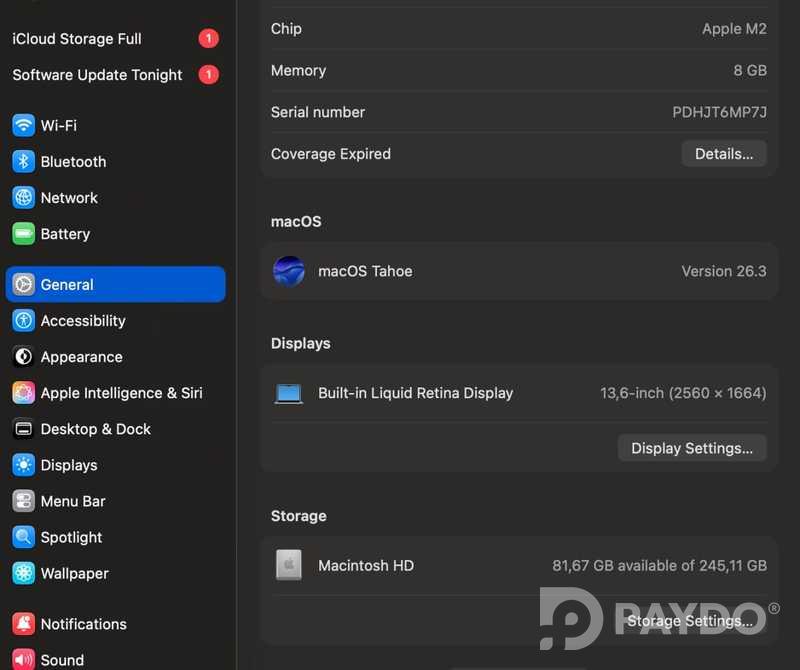
Task: Open Wi-Fi settings pane
Action: (115, 126)
